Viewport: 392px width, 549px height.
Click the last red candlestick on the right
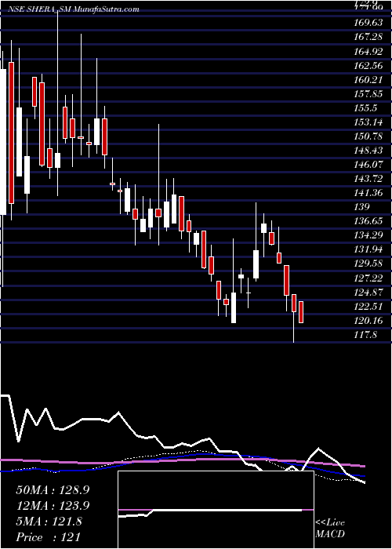coord(300,312)
